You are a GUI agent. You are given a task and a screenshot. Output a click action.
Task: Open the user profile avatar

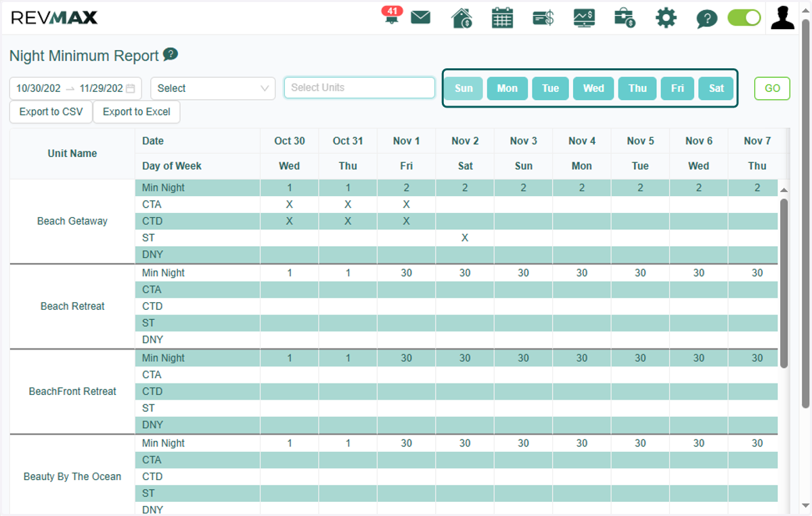tap(782, 18)
